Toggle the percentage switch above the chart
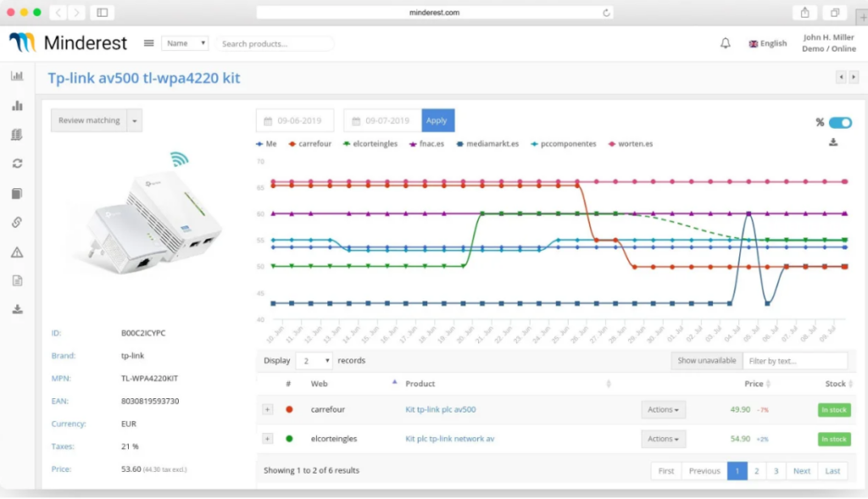The height and width of the screenshot is (499, 868). click(x=840, y=123)
